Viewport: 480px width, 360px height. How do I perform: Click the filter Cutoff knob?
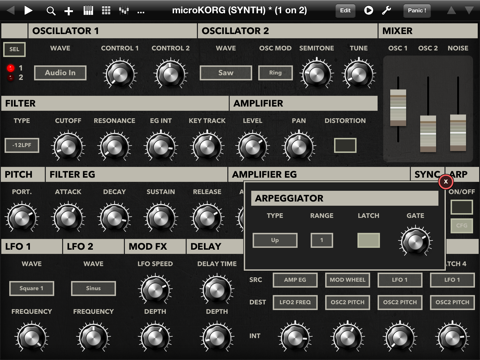(68, 147)
